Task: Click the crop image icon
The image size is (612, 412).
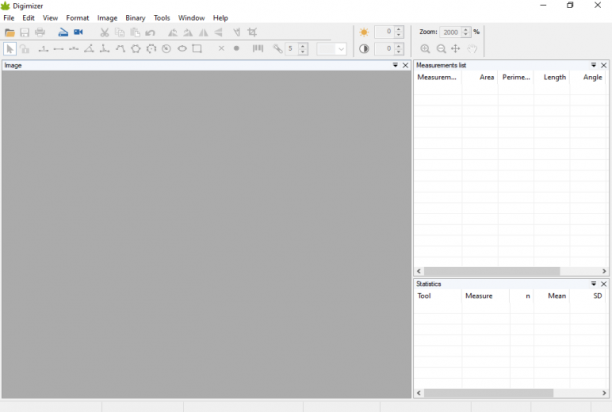Action: [252, 32]
